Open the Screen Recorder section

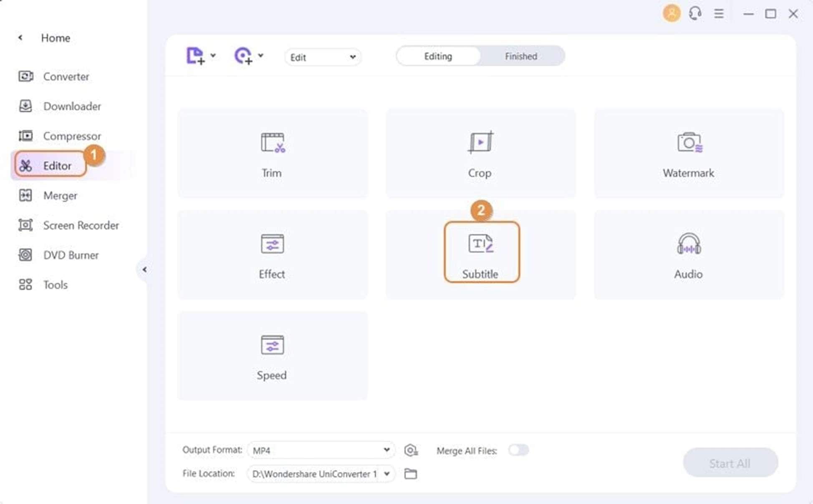pos(69,225)
